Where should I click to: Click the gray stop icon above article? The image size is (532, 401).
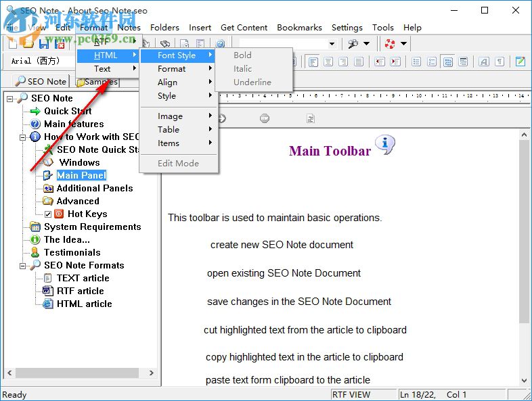tap(265, 118)
